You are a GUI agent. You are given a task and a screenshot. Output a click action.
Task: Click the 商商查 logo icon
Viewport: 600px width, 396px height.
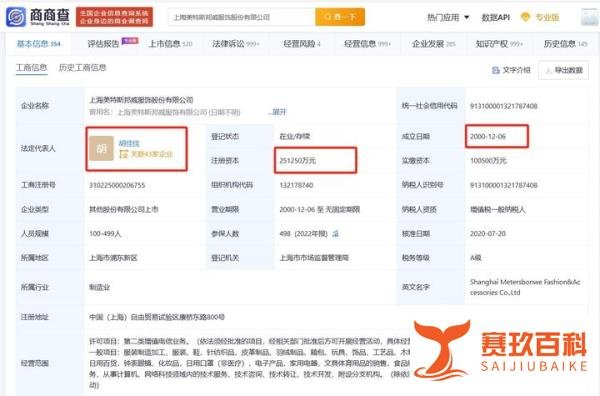click(16, 17)
